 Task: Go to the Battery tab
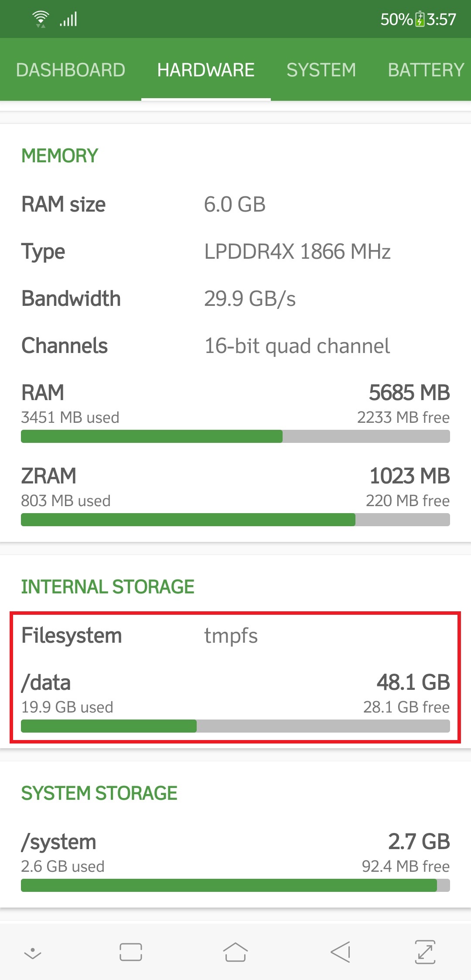click(426, 70)
